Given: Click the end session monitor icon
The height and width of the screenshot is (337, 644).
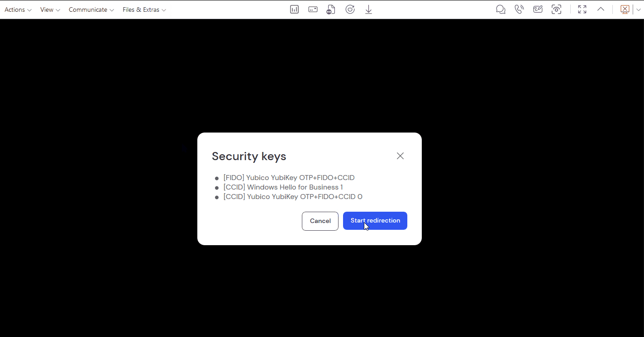Looking at the screenshot, I should [x=625, y=9].
